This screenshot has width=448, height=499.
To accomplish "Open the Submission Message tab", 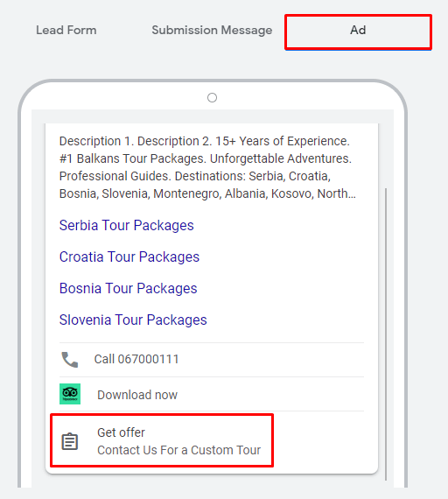I will (212, 31).
